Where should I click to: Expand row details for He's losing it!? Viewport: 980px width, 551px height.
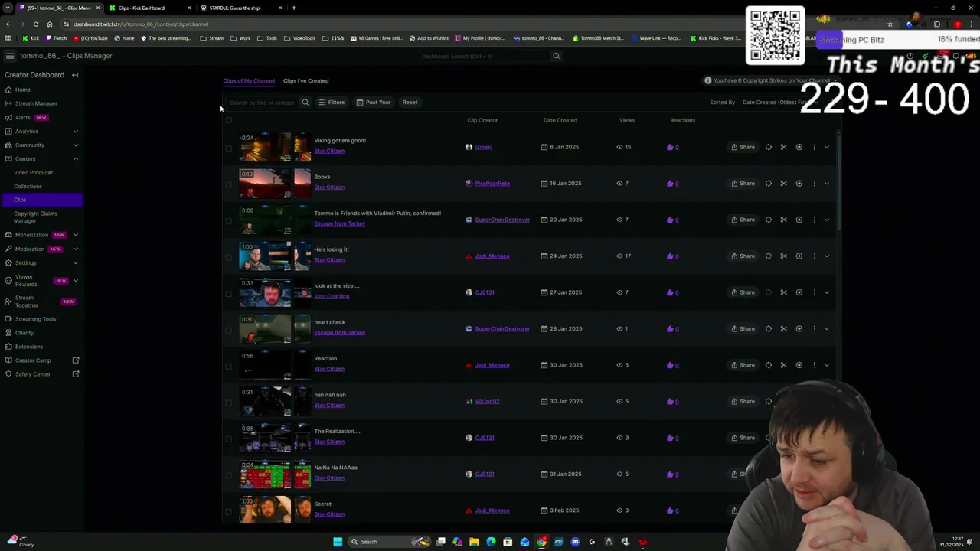827,256
